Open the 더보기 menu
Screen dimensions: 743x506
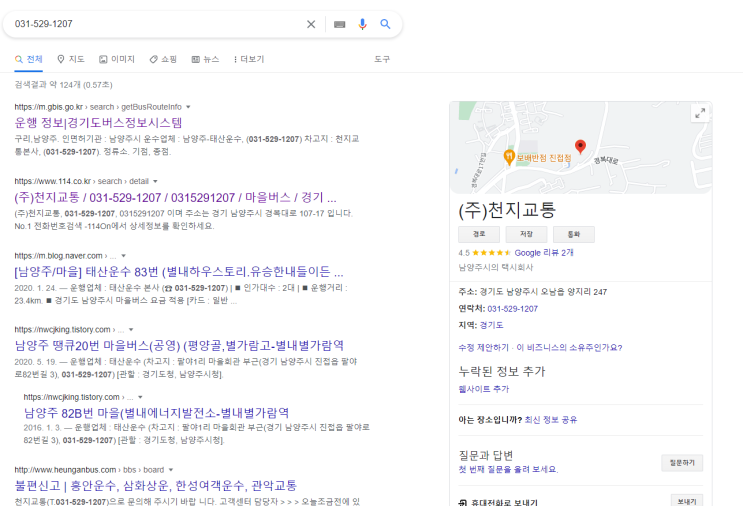(249, 59)
